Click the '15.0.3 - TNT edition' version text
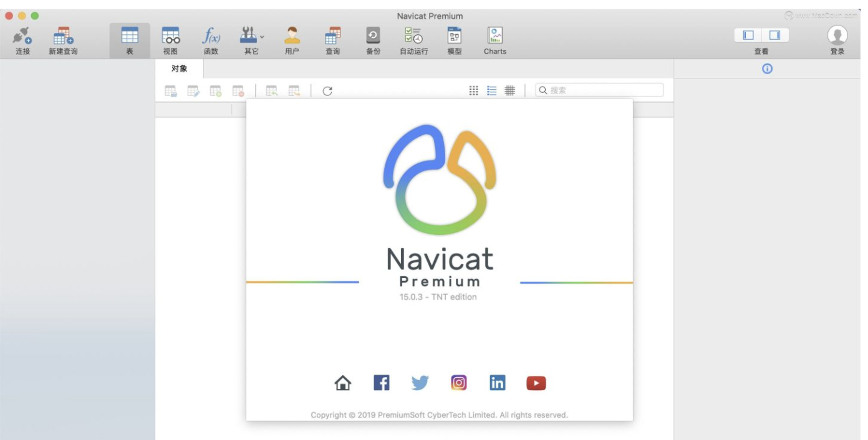This screenshot has width=868, height=440. (438, 297)
